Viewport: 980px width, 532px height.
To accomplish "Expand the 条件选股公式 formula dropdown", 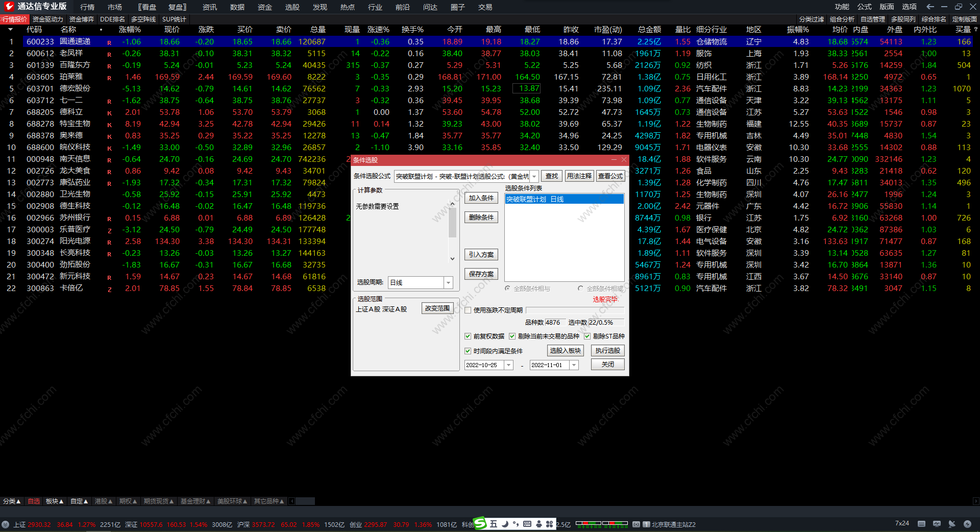I will tap(534, 177).
